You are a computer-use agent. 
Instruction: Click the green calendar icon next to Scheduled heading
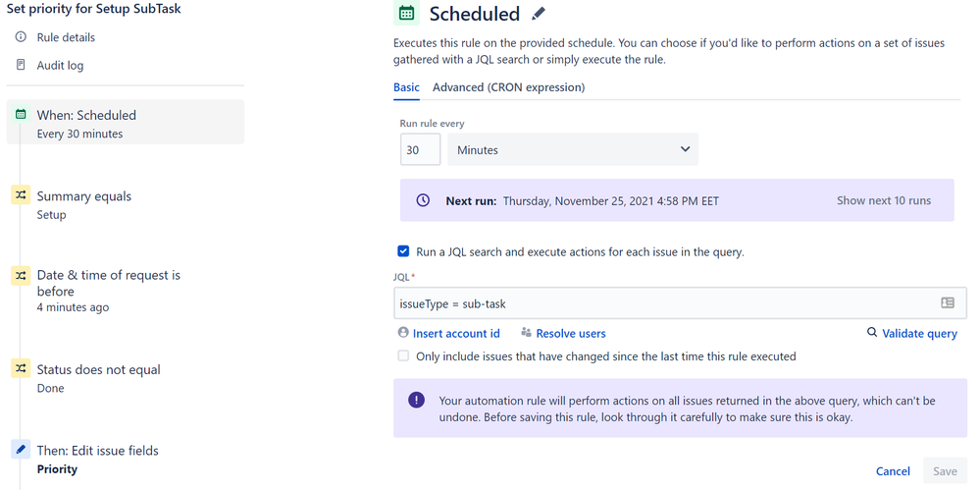click(406, 13)
